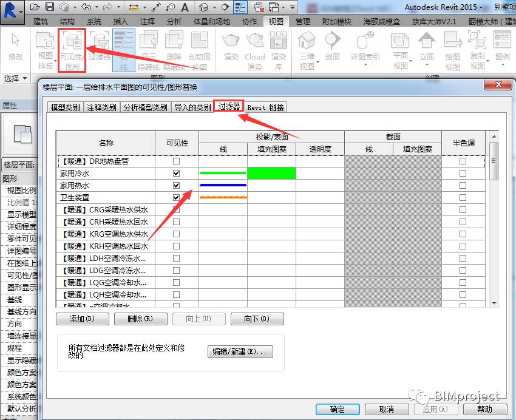This screenshot has height=420, width=516.
Task: Click the floor plan type thumbnail in Properties
Action: [x=23, y=134]
